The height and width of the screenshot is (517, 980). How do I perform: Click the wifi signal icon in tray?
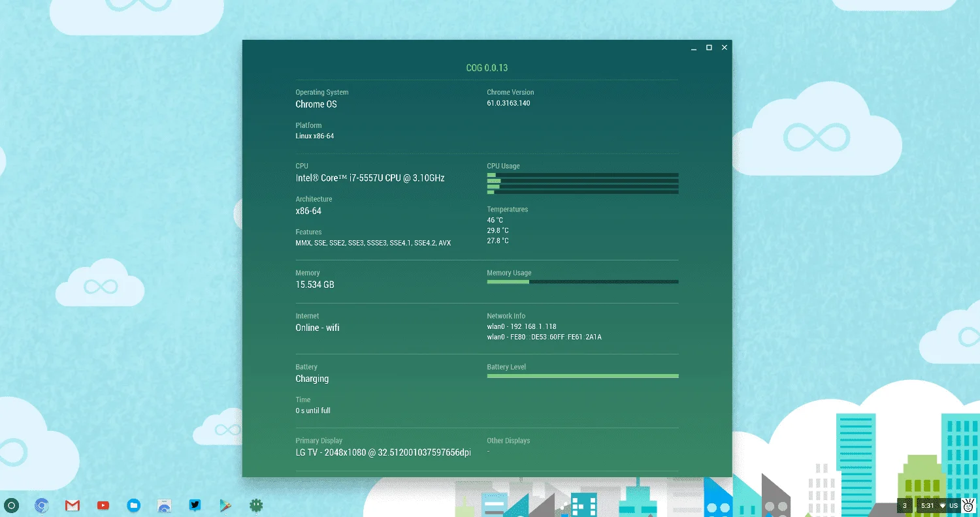(x=942, y=506)
